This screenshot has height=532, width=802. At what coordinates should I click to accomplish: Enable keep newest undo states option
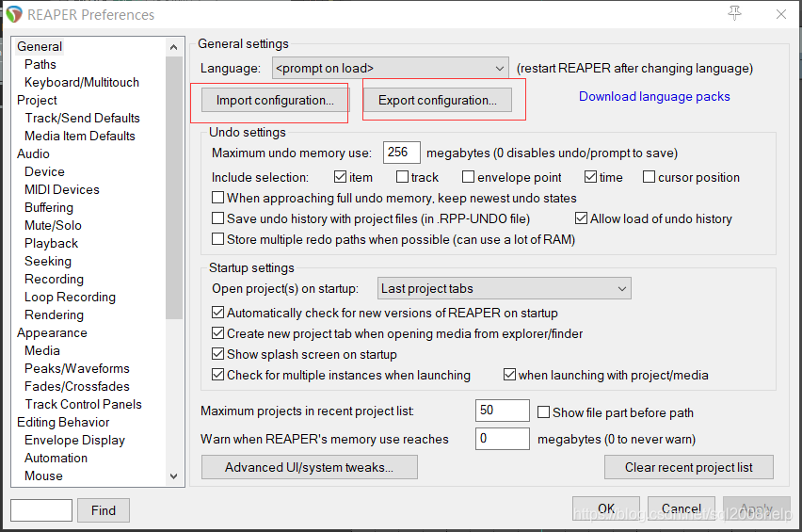click(x=217, y=198)
